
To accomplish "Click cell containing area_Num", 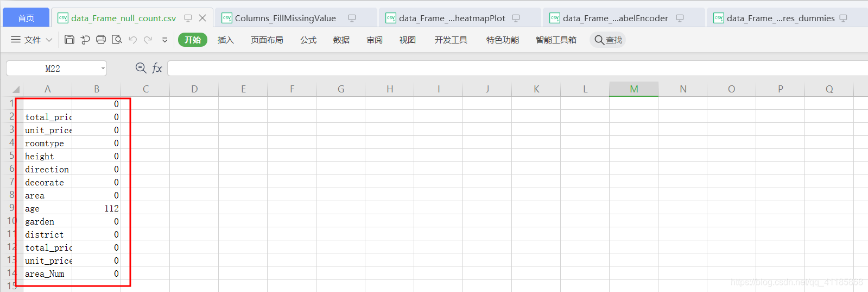I will [48, 274].
